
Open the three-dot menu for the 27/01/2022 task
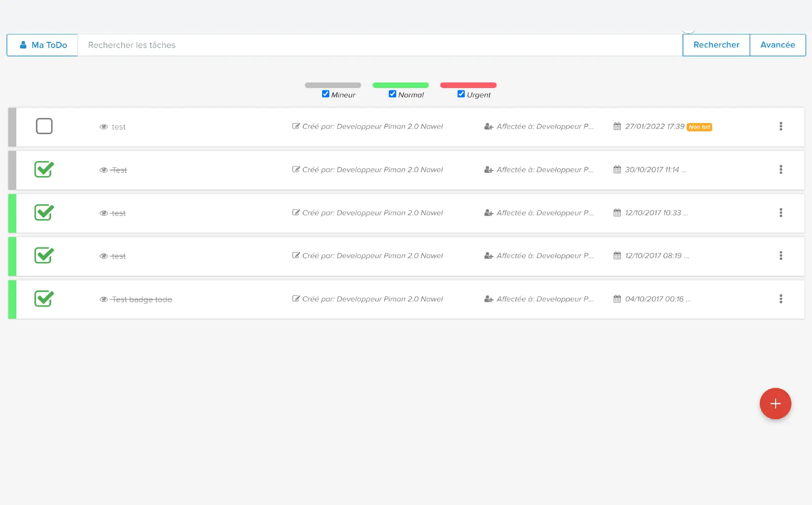pos(781,126)
